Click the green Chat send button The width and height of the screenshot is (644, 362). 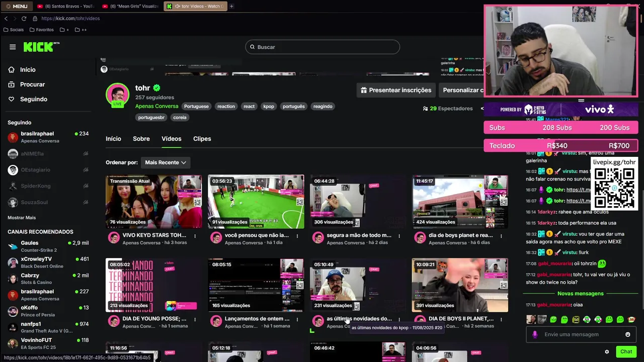click(626, 352)
